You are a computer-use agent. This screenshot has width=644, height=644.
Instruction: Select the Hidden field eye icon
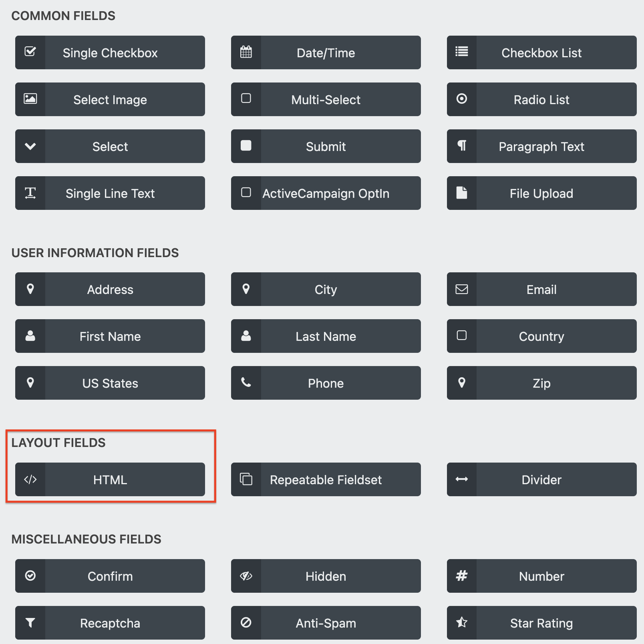click(246, 576)
